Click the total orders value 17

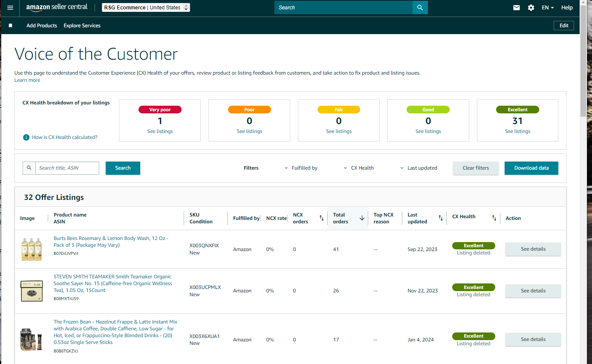[x=336, y=340]
